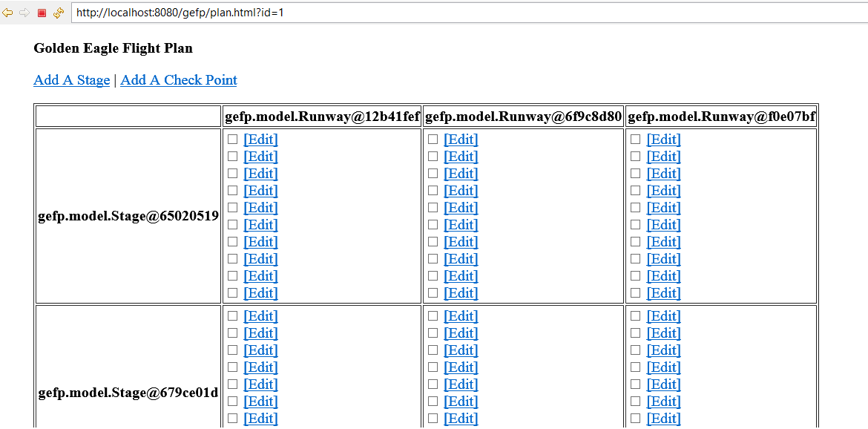Screen dimensions: 868x429
Task: Open the Add A Stage link
Action: pyautogui.click(x=71, y=80)
